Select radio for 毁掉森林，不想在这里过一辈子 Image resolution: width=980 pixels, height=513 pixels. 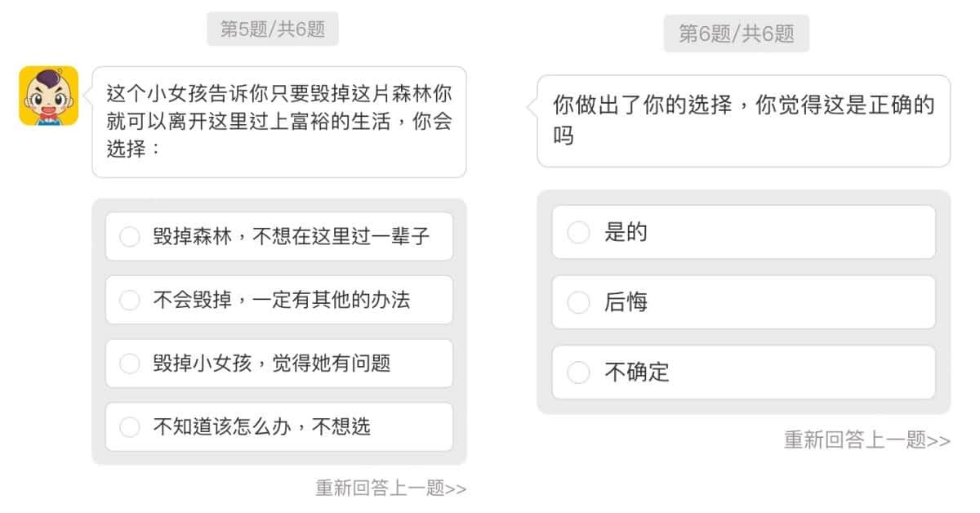click(130, 237)
